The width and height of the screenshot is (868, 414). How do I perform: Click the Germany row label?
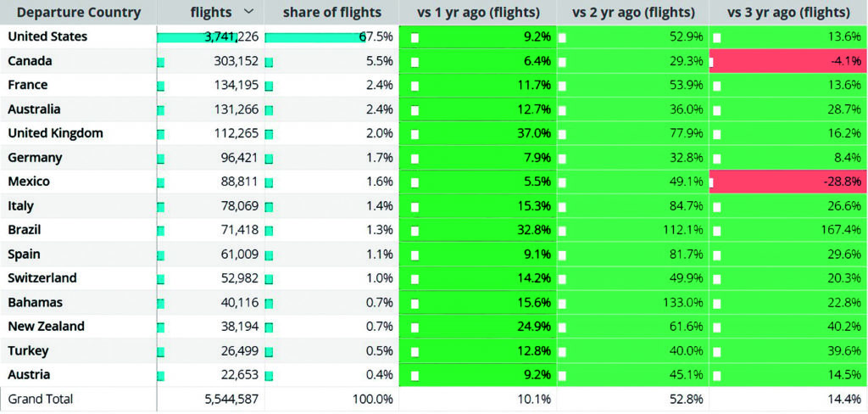(35, 158)
